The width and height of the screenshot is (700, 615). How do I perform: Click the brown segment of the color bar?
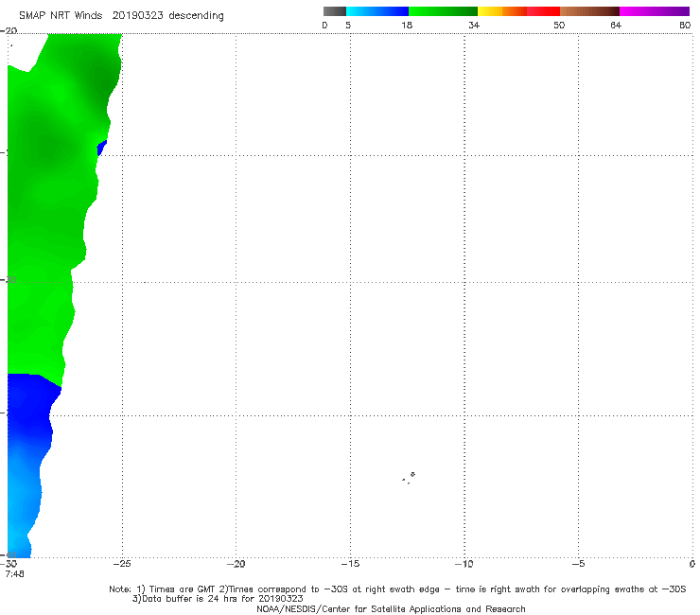(x=589, y=11)
